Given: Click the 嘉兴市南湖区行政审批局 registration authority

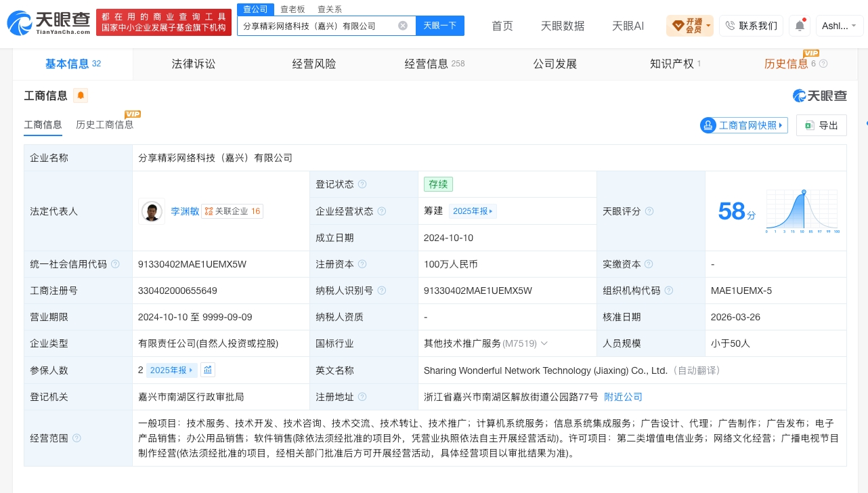Looking at the screenshot, I should (x=191, y=397).
